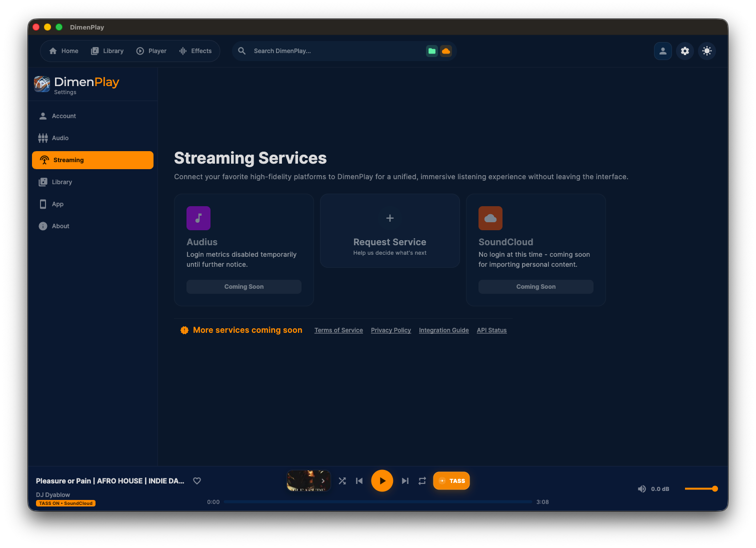This screenshot has width=756, height=548.
Task: Open the Home tab in top navigation
Action: click(x=63, y=51)
